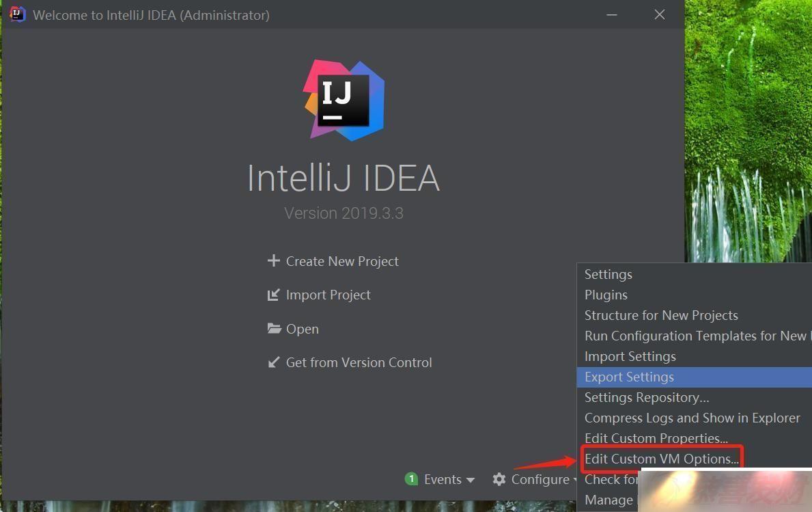This screenshot has width=812, height=512.
Task: Close the IntelliJ IDEA welcome window
Action: pos(659,14)
